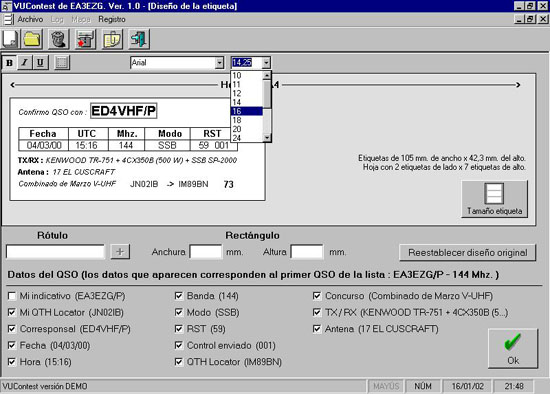This screenshot has height=394, width=550.
Task: Select font size 11 in list
Action: [247, 84]
